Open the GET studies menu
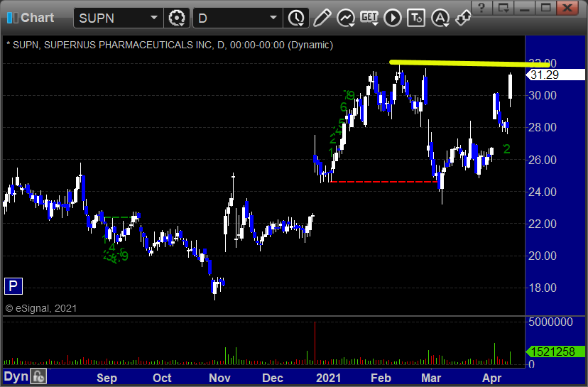This screenshot has width=588, height=387. click(369, 18)
